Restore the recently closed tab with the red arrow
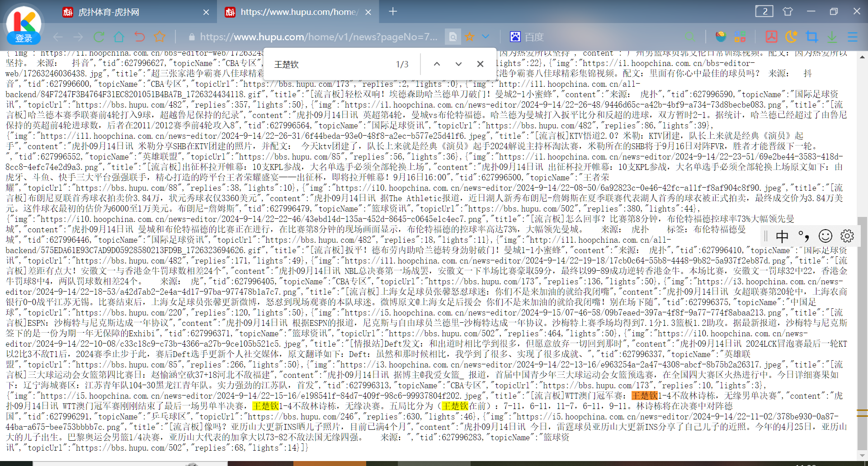This screenshot has height=466, width=868. [140, 37]
